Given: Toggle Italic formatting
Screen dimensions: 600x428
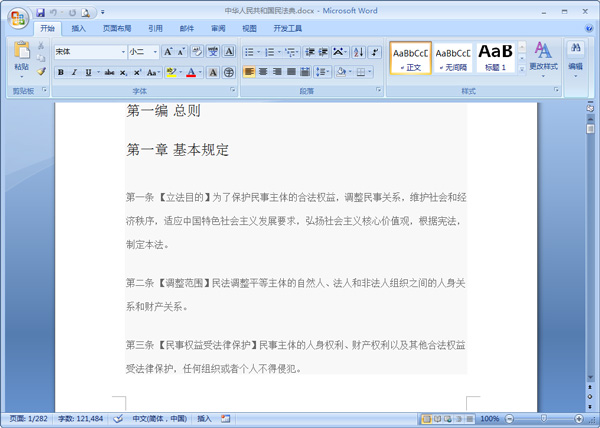Looking at the screenshot, I should [74, 72].
